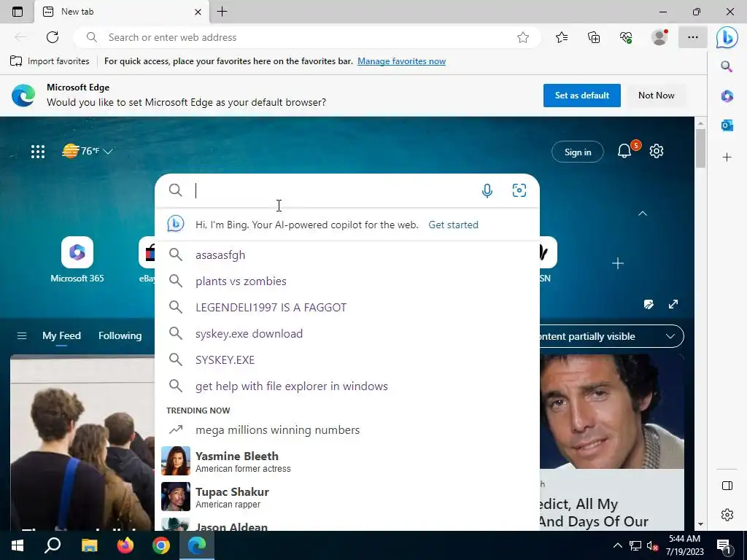Open notifications bell with 5 badge
Screen dimensions: 747x560
[625, 151]
